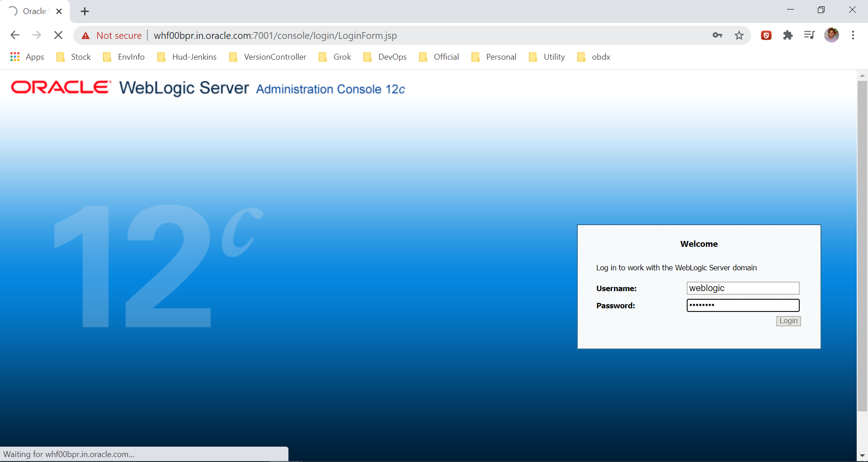Open the Apps launcher shortcut
This screenshot has height=462, width=868.
(27, 57)
